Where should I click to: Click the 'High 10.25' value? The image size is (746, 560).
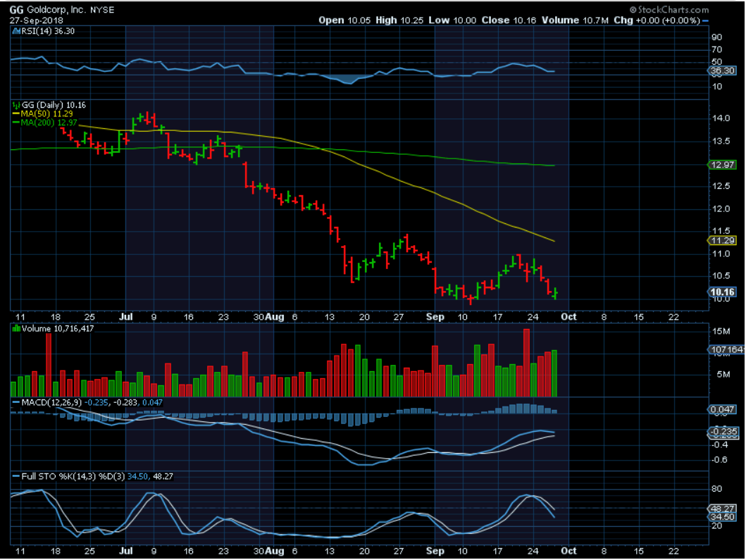(x=399, y=20)
